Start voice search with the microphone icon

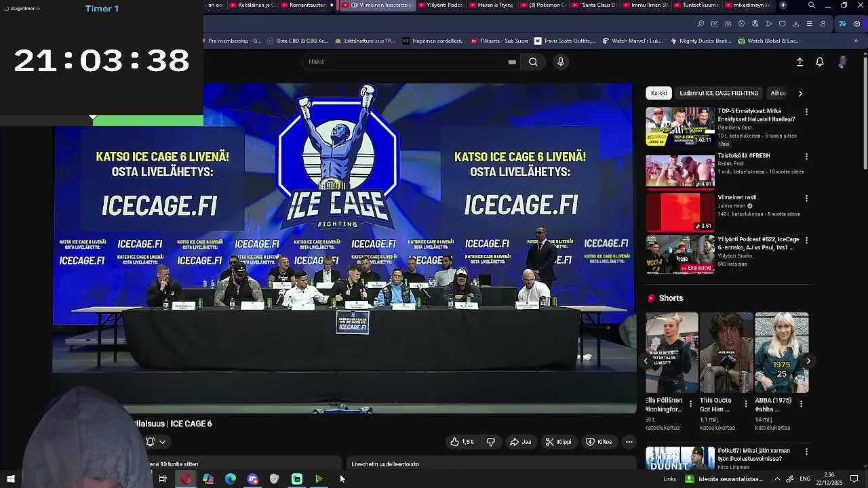pyautogui.click(x=560, y=62)
